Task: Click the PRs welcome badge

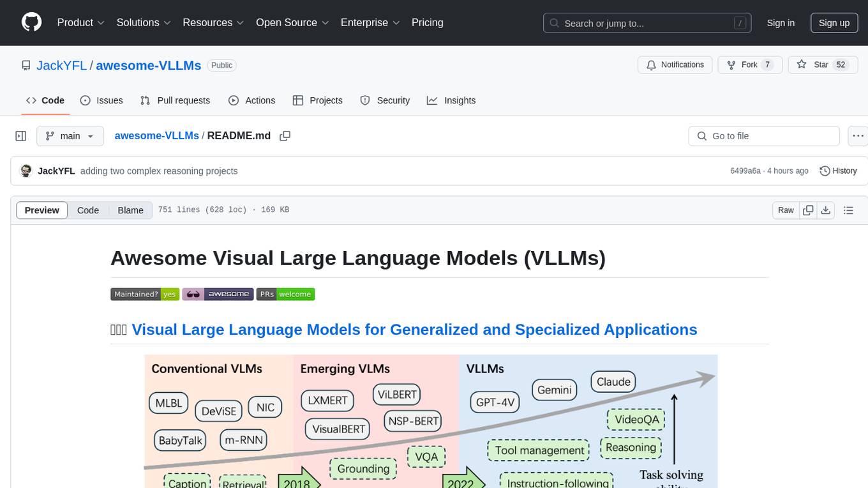Action: pyautogui.click(x=285, y=294)
